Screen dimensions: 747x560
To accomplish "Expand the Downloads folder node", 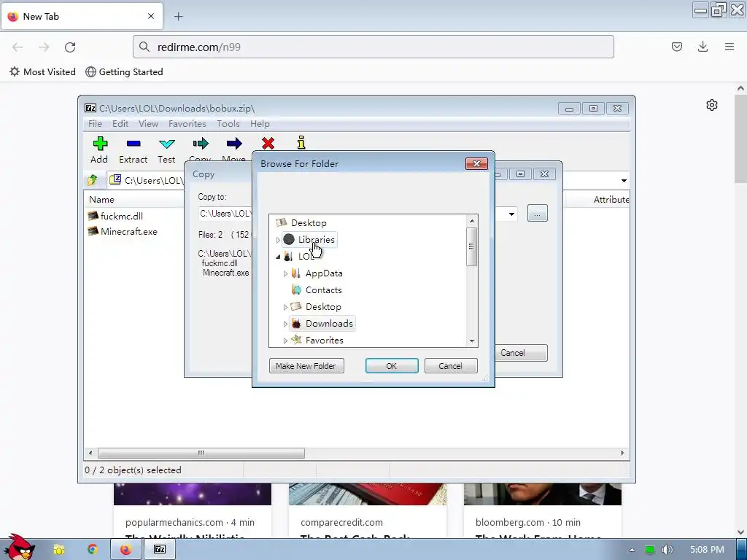I will tap(285, 324).
